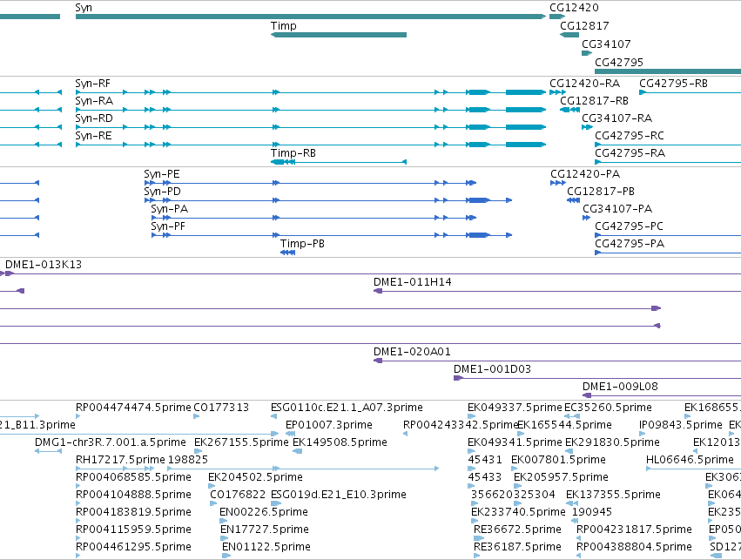Select the Syn-PD protein label
741x560 pixels.
click(x=162, y=192)
